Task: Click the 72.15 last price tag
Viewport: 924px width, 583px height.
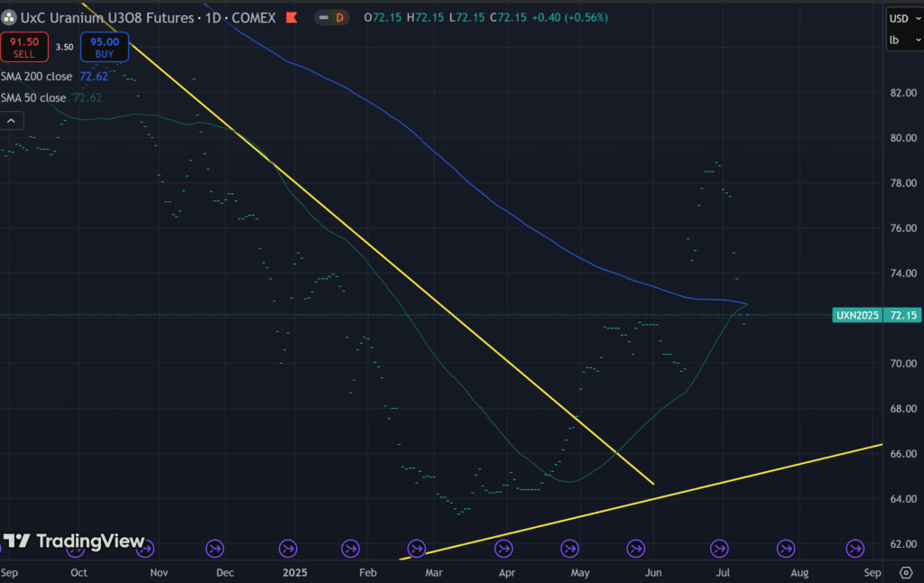Action: [x=902, y=315]
